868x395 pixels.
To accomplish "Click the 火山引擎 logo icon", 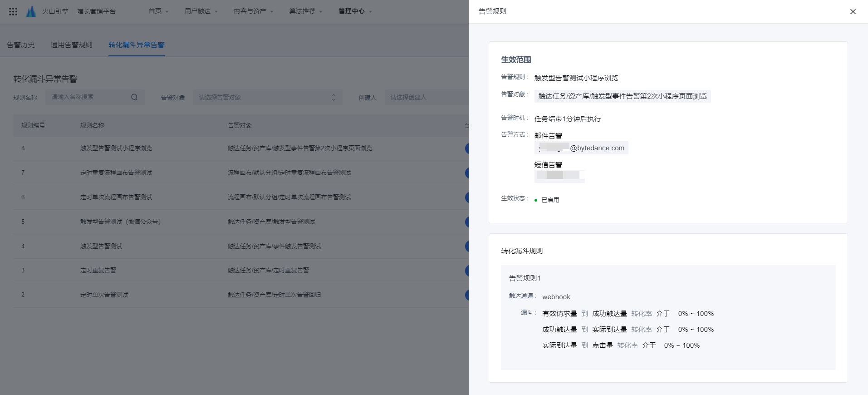I will [x=31, y=11].
